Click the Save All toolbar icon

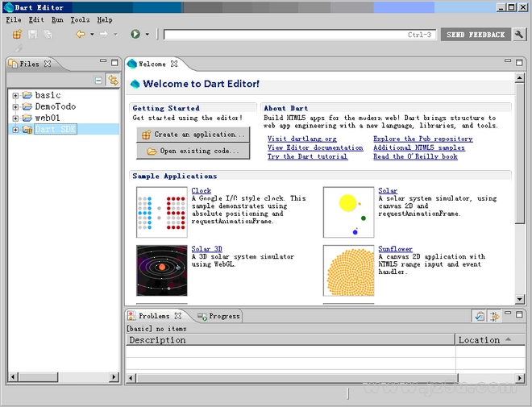[48, 35]
